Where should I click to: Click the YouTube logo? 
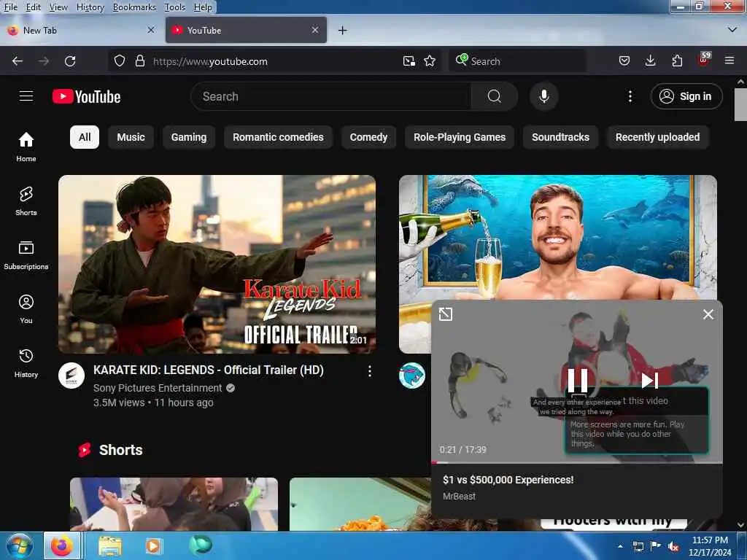[86, 97]
